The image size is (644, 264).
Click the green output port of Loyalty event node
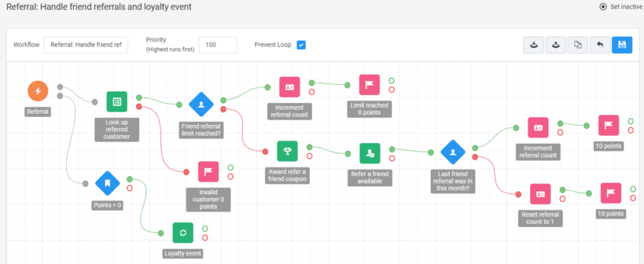point(205,229)
